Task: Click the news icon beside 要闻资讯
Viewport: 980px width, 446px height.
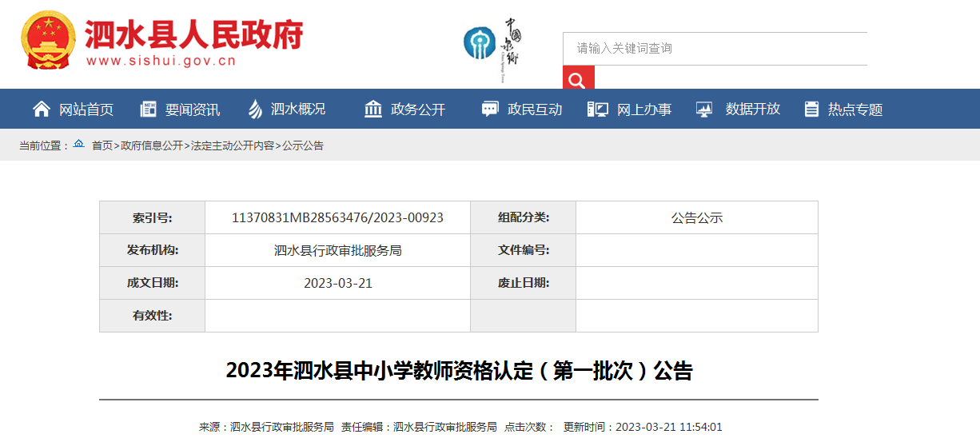Action: coord(148,110)
